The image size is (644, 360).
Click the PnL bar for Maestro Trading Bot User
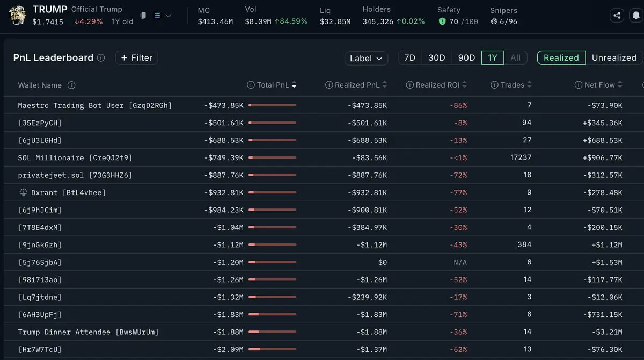pos(273,105)
